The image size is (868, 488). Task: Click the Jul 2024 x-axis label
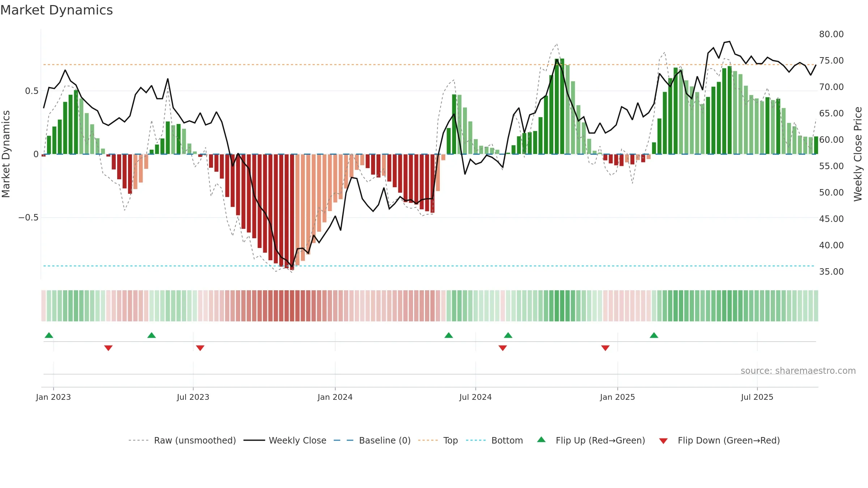(x=476, y=397)
